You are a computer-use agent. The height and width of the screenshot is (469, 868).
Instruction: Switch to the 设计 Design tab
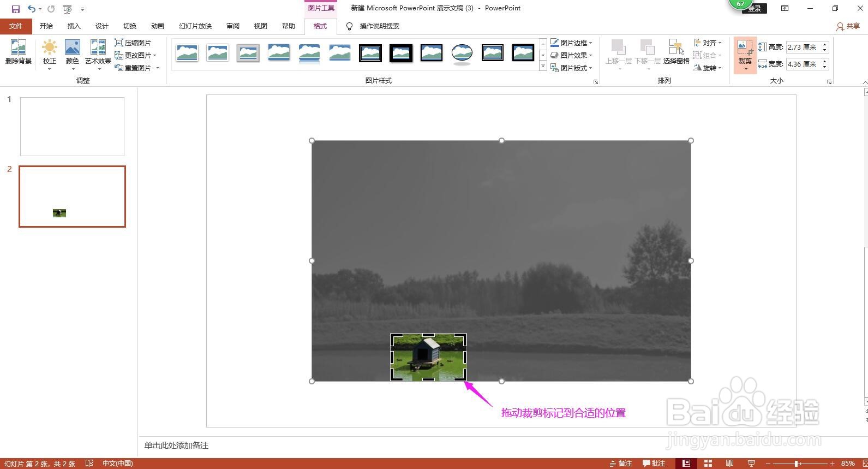102,26
